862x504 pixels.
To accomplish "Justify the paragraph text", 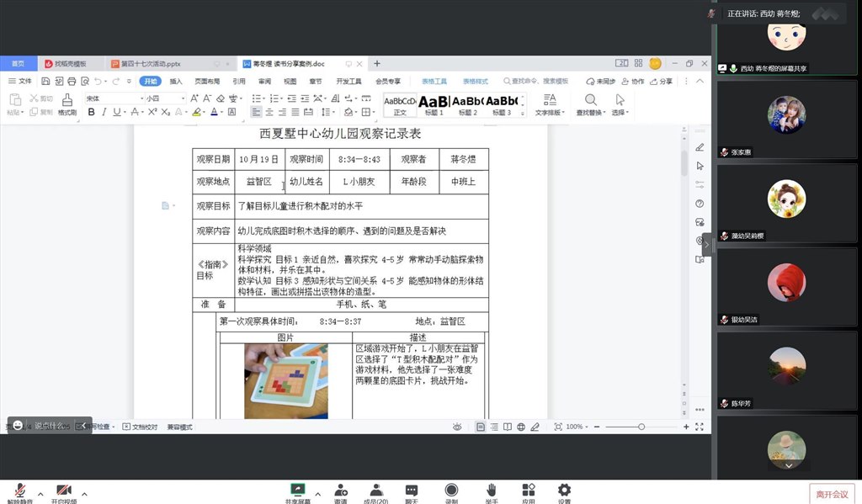I will [295, 112].
